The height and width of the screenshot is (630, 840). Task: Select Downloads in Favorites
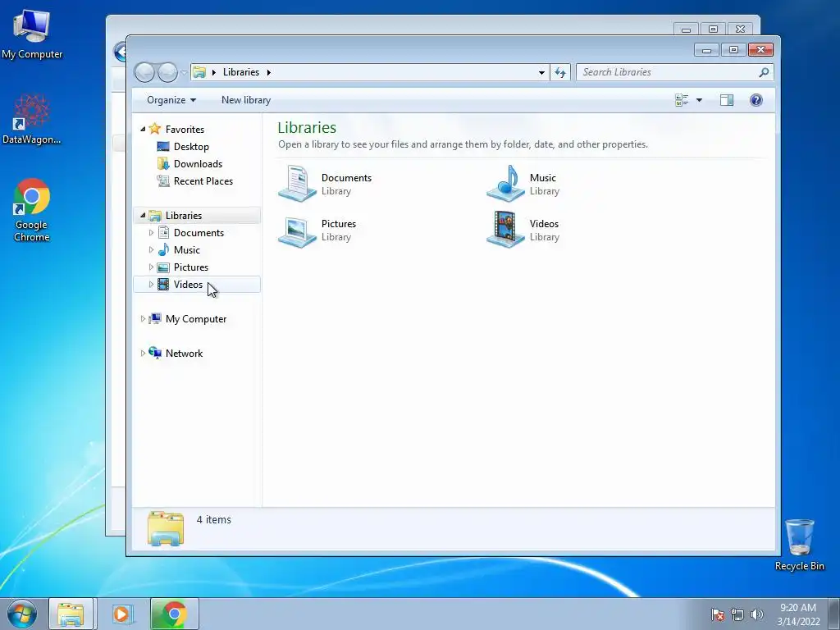tap(198, 164)
